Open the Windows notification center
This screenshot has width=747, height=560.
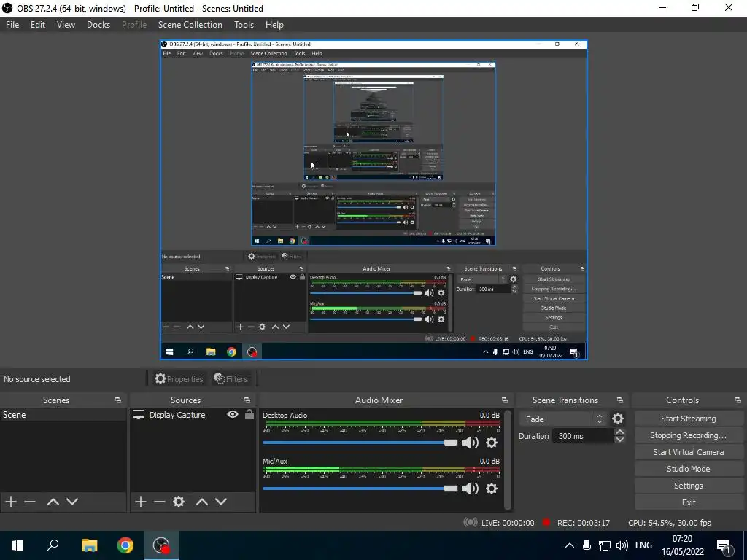tap(724, 545)
